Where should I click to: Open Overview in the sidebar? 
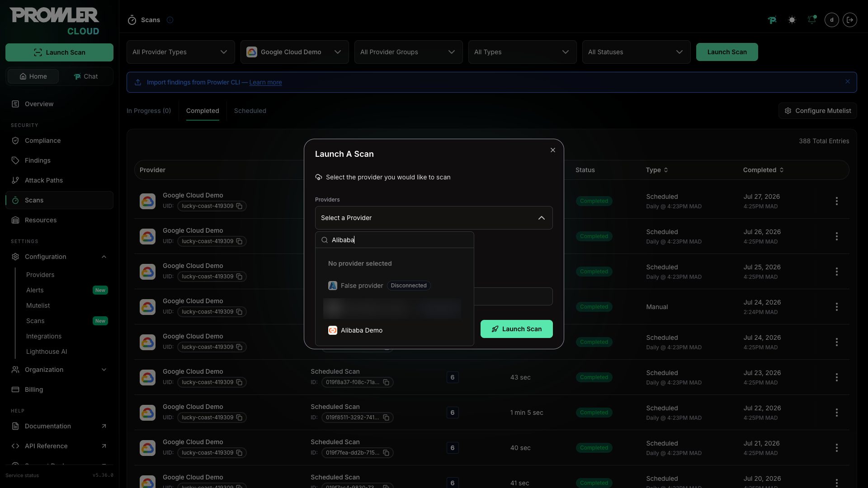tap(59, 104)
